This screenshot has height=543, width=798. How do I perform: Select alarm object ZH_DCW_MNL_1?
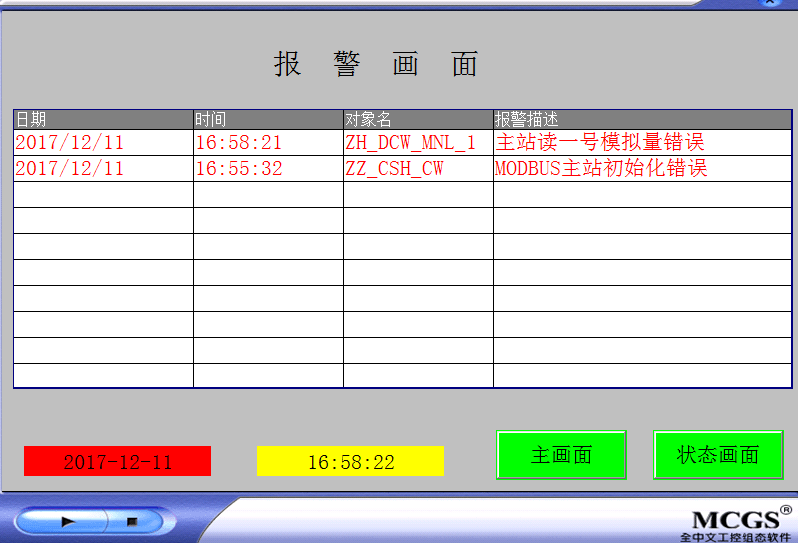click(x=411, y=143)
